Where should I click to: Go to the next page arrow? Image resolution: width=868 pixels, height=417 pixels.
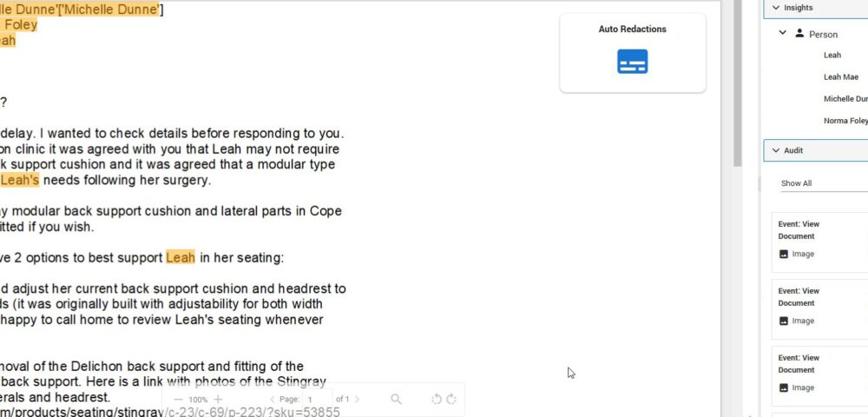pyautogui.click(x=357, y=400)
